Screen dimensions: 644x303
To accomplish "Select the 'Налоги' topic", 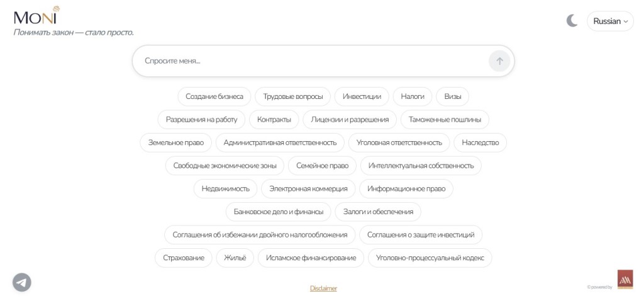I will 413,96.
